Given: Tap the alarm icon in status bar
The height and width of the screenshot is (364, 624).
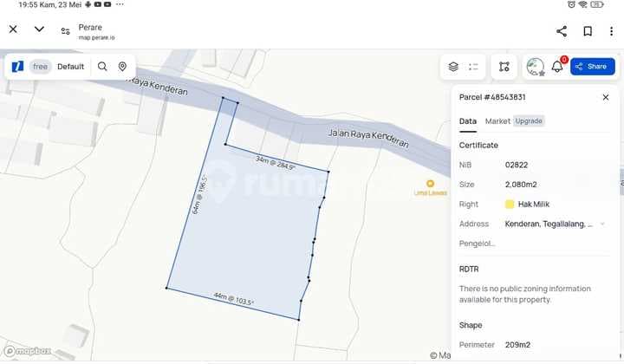Looking at the screenshot, I should tap(571, 4).
